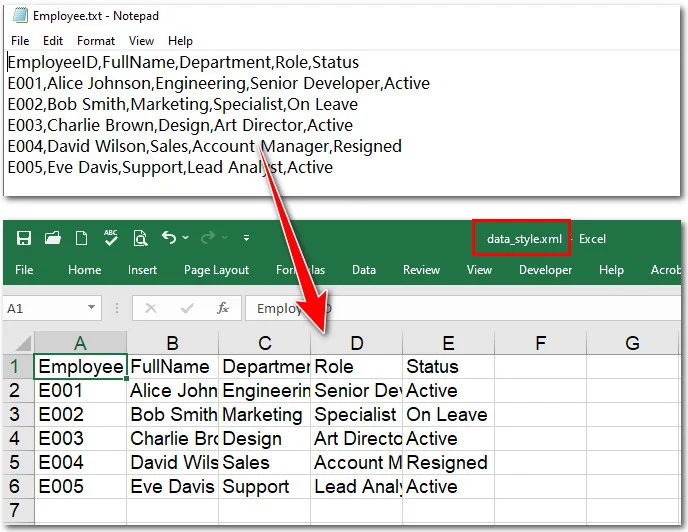
Task: Click the Open folder icon
Action: click(53, 238)
